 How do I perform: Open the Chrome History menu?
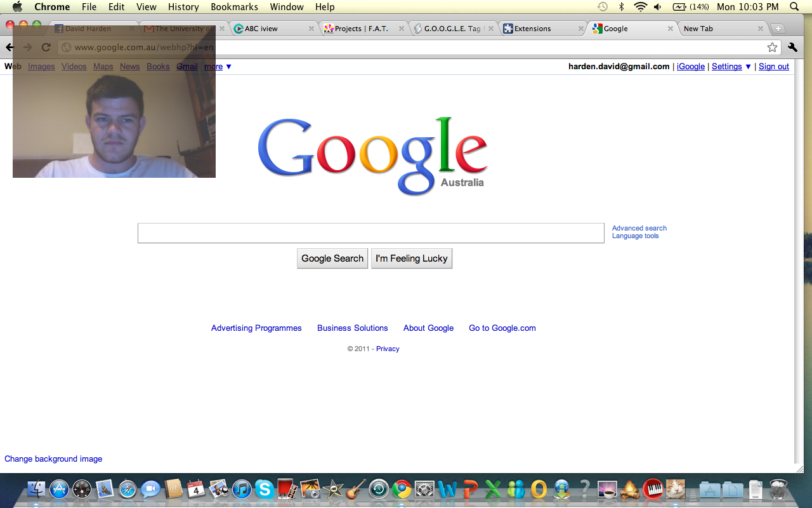[x=183, y=7]
